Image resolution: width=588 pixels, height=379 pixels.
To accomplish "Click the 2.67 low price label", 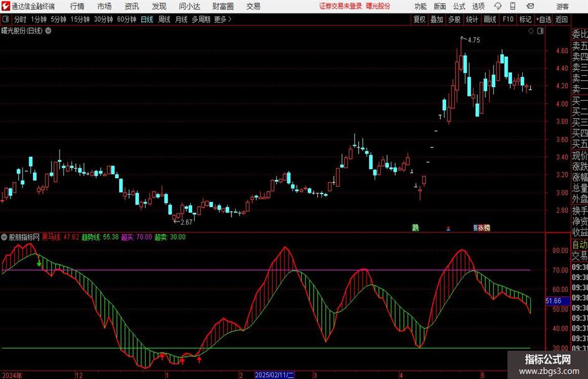I will tap(187, 222).
